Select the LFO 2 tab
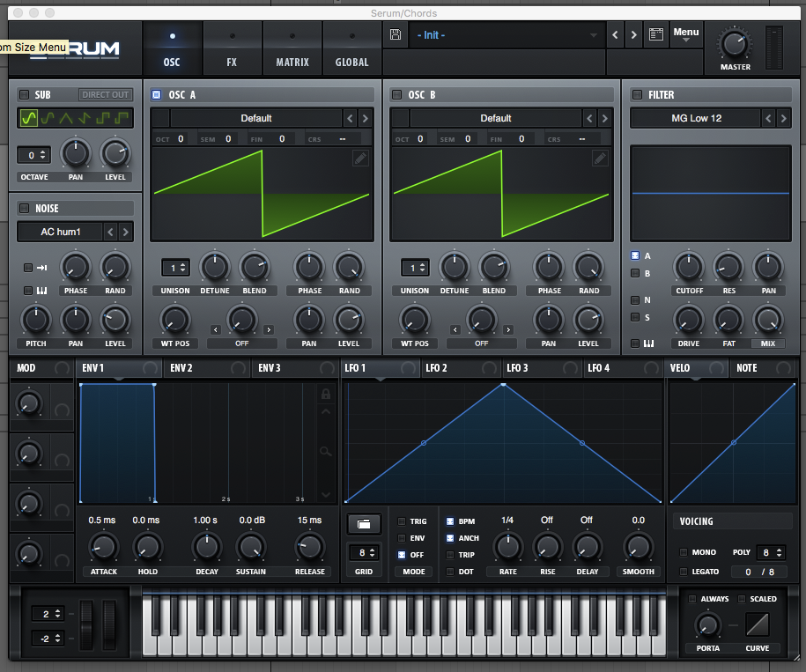Image resolution: width=806 pixels, height=672 pixels. click(460, 368)
